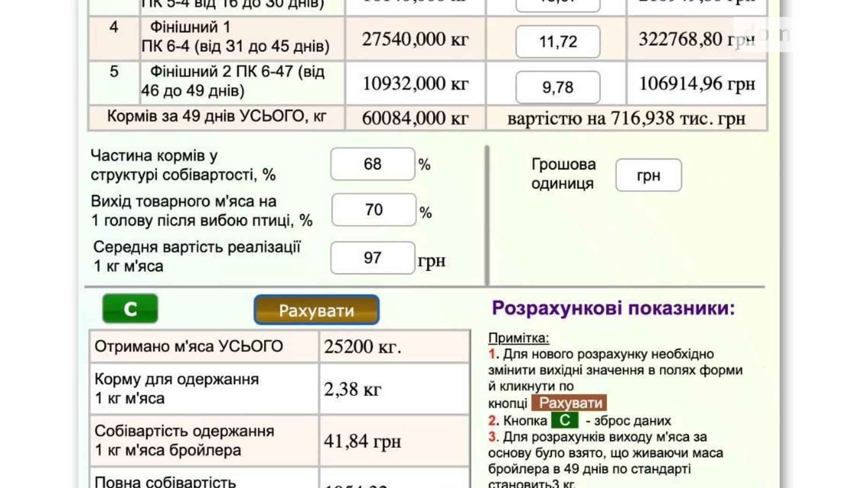Click the feed per kg value 2,38 кг
The width and height of the screenshot is (868, 488).
click(352, 389)
